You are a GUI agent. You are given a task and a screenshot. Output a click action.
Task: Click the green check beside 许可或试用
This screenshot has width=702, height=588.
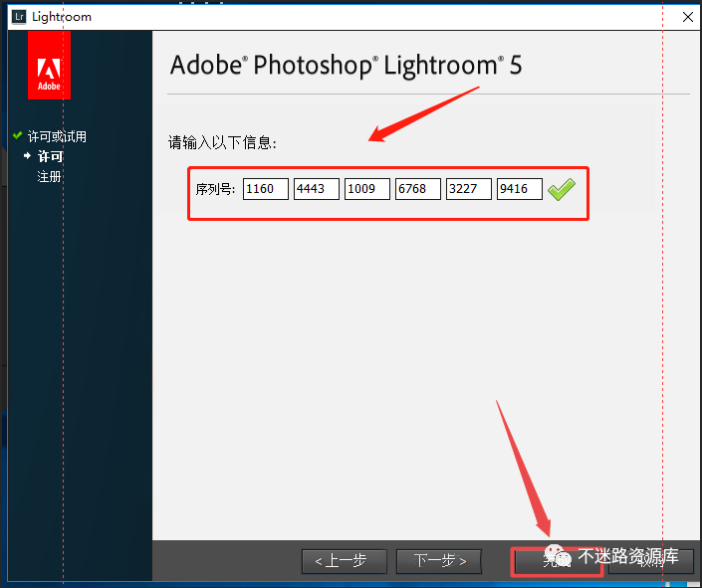pyautogui.click(x=18, y=135)
